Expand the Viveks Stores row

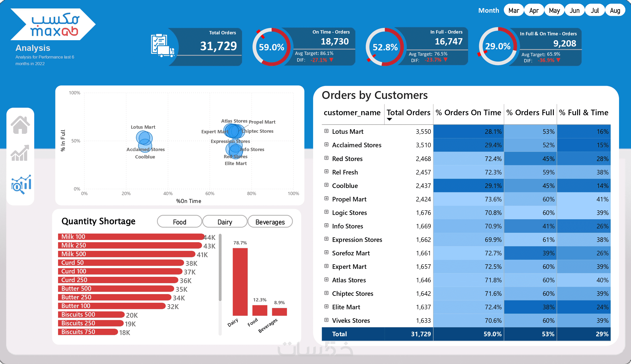pyautogui.click(x=326, y=320)
